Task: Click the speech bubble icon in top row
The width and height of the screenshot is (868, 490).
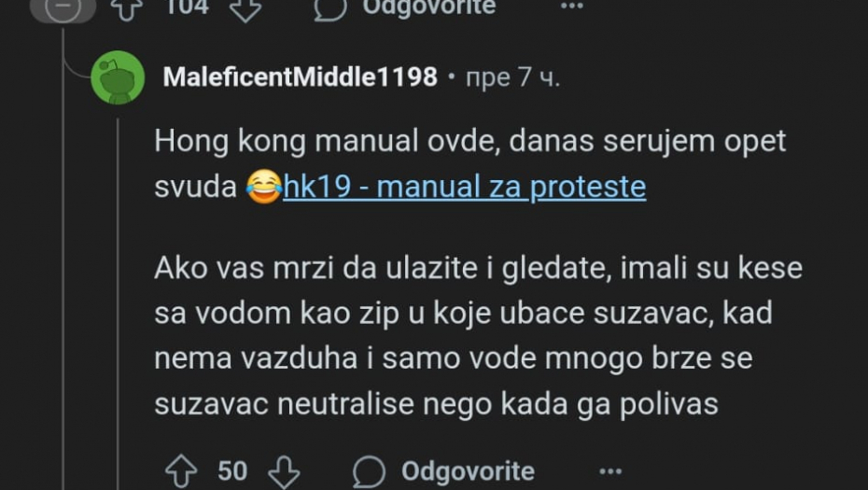Action: 330,7
